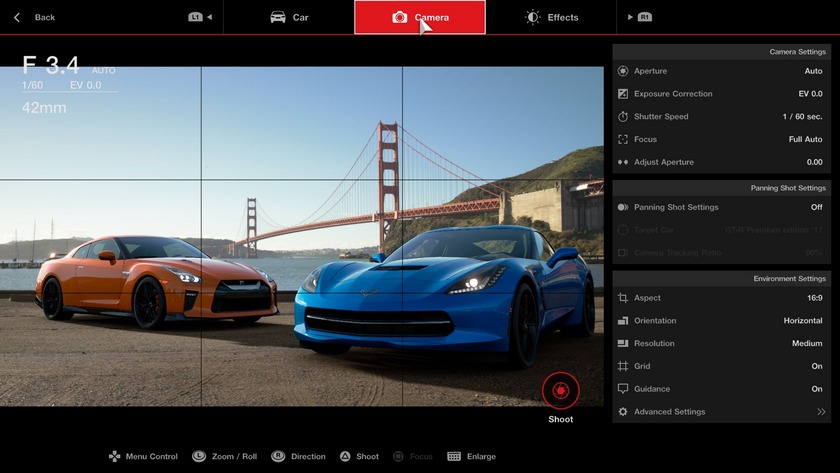
Task: Click the Resolution icon
Action: [623, 344]
